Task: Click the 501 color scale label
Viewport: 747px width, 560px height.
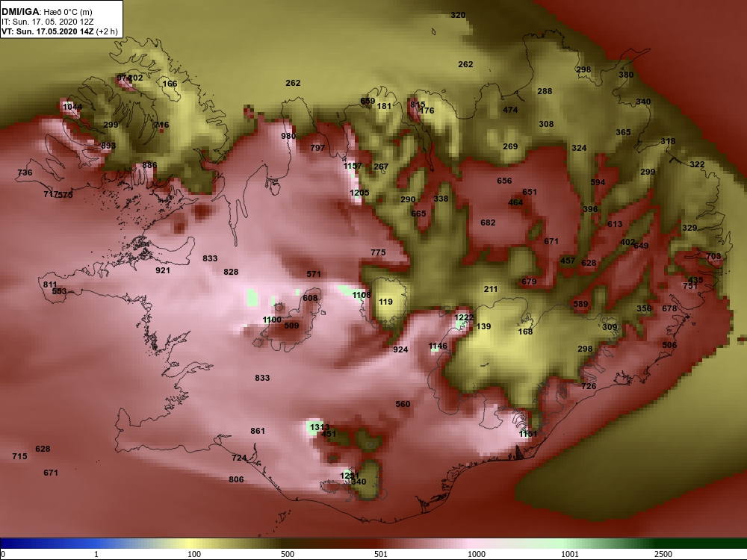Action: tap(381, 554)
